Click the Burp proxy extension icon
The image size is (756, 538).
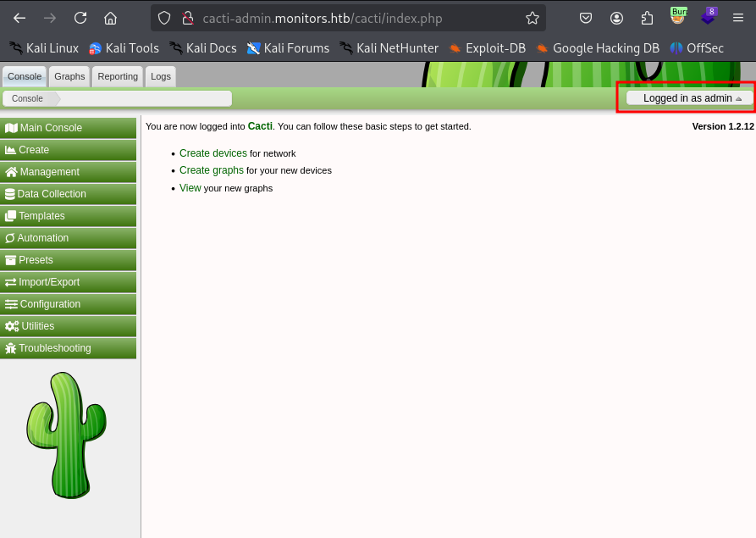[x=678, y=16]
